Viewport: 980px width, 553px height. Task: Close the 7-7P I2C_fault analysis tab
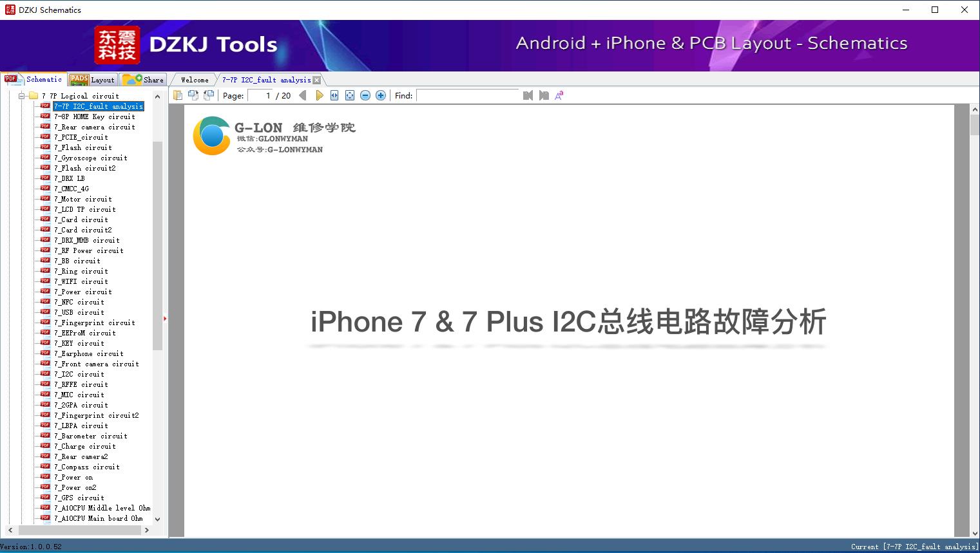tap(316, 80)
